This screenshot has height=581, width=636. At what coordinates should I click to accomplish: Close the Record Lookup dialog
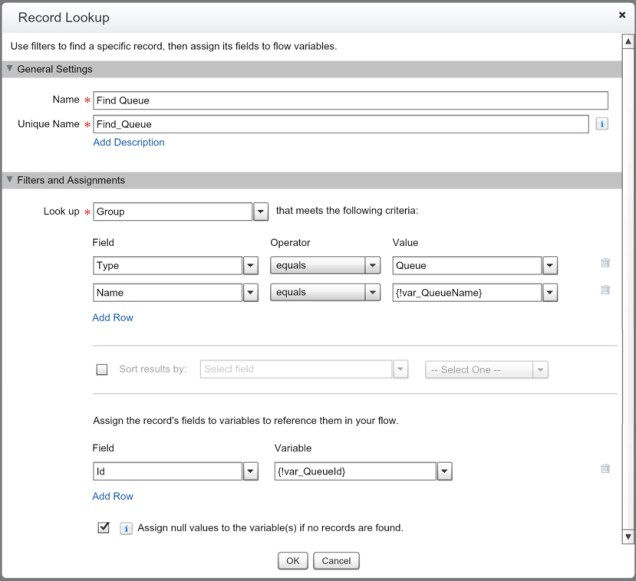[x=622, y=16]
